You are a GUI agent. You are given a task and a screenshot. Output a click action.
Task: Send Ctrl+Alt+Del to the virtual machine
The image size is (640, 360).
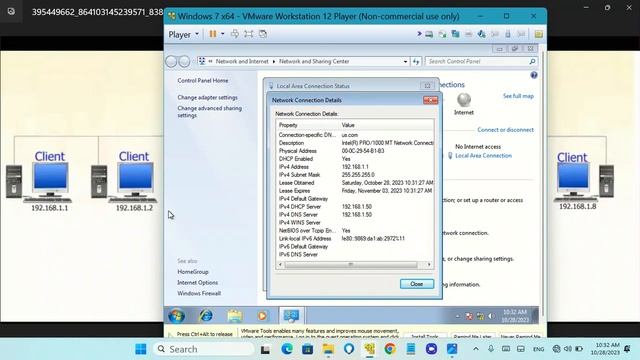(x=235, y=34)
